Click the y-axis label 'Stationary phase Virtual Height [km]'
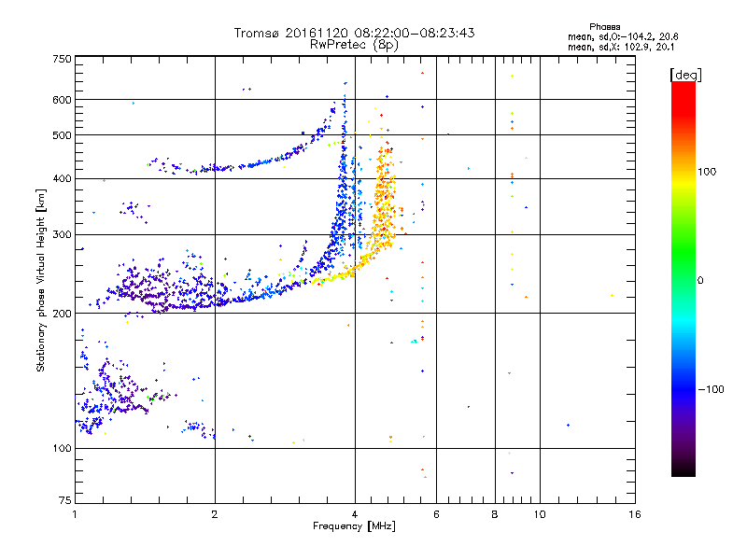Screen dimensions: 747x560 coord(40,280)
